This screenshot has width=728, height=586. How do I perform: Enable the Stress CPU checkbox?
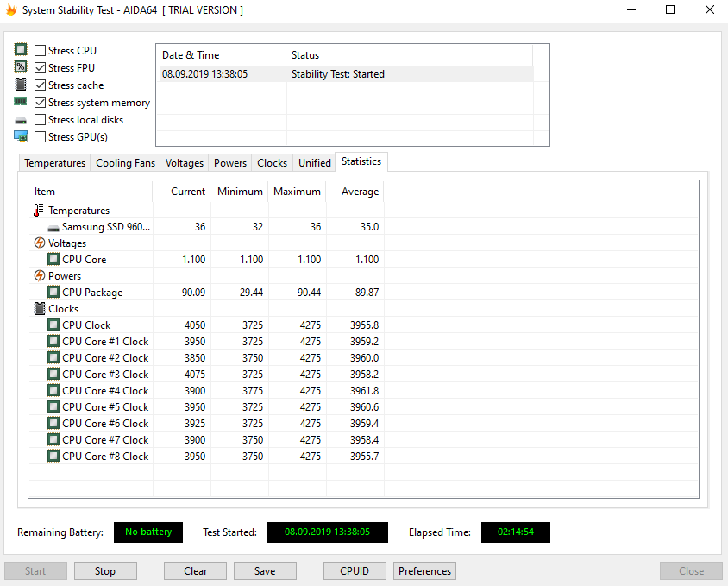click(41, 50)
